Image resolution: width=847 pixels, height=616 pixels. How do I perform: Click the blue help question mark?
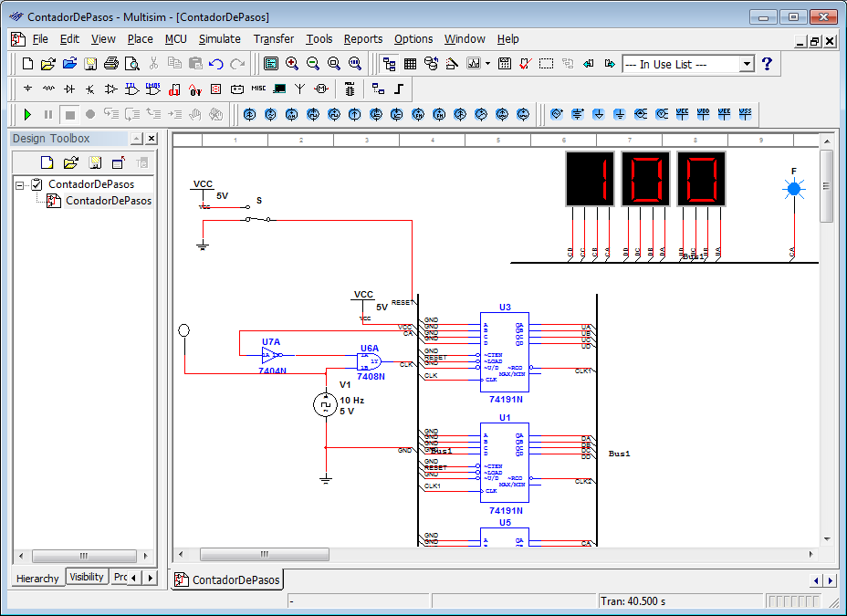[767, 63]
